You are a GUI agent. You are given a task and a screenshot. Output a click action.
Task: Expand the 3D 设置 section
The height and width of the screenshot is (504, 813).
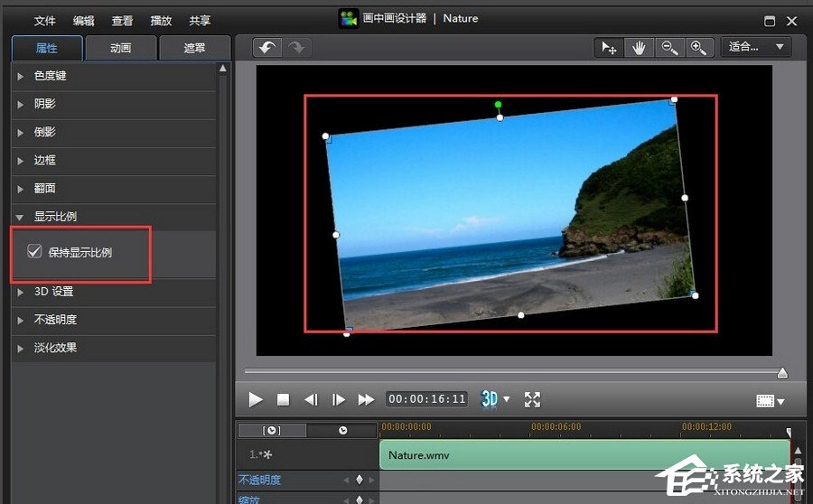(53, 292)
